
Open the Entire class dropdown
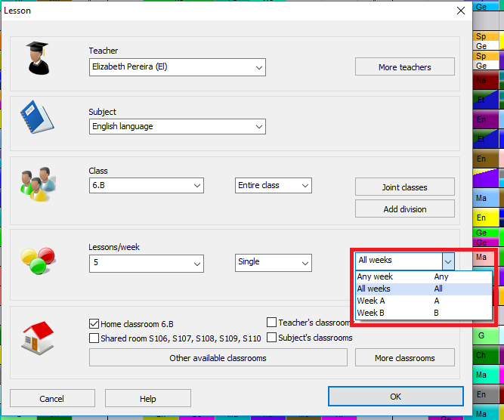coord(305,186)
